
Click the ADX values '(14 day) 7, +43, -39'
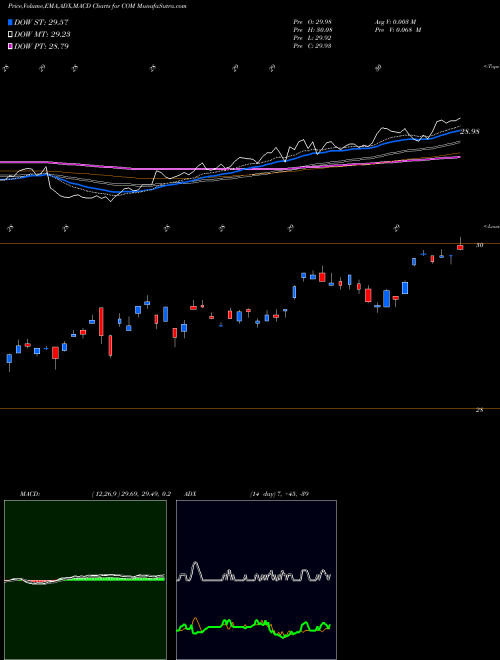tap(279, 494)
